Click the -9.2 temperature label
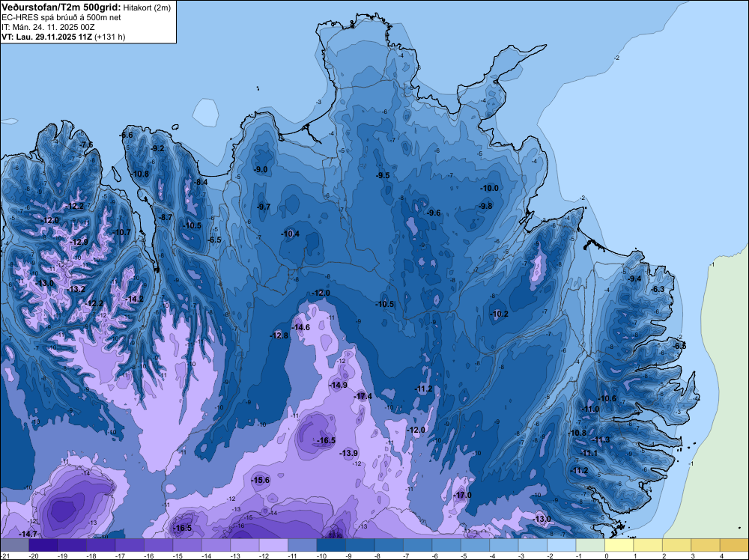Image resolution: width=749 pixels, height=560 pixels. point(157,148)
